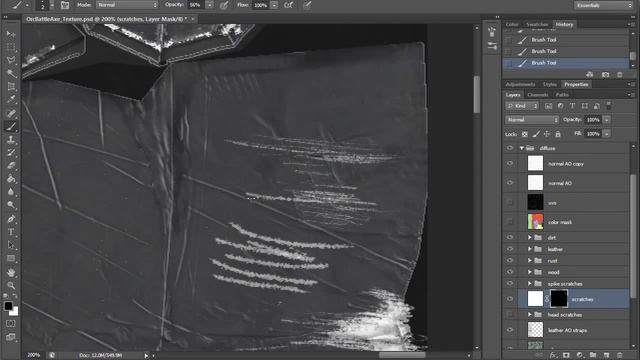Image resolution: width=640 pixels, height=360 pixels.
Task: Show the head scratches group
Action: click(x=510, y=314)
